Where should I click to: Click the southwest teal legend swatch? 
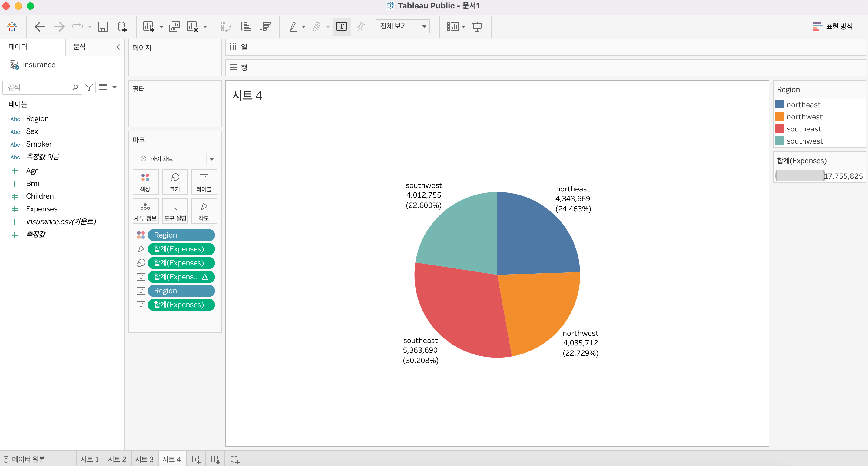[779, 141]
